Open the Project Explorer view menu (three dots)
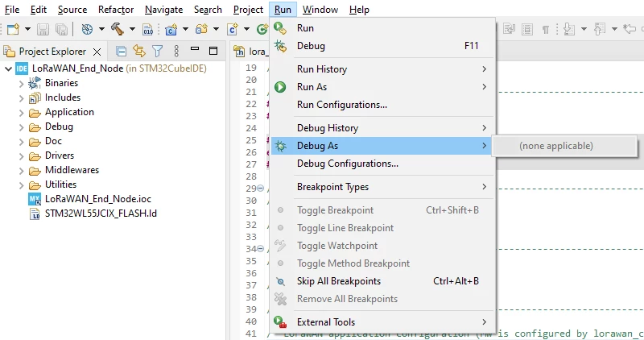644x340 pixels. [176, 51]
